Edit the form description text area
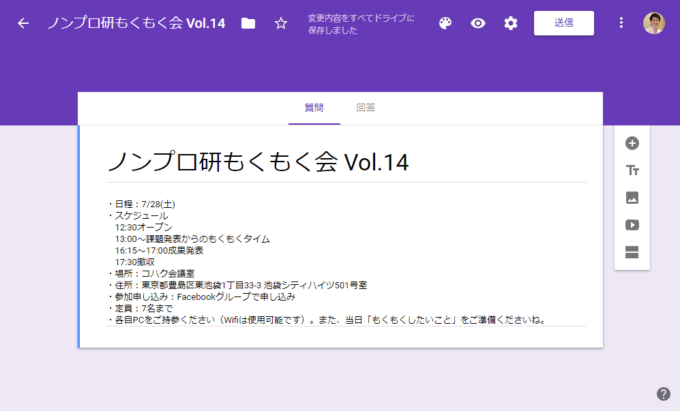The height and width of the screenshot is (411, 680). coord(346,262)
